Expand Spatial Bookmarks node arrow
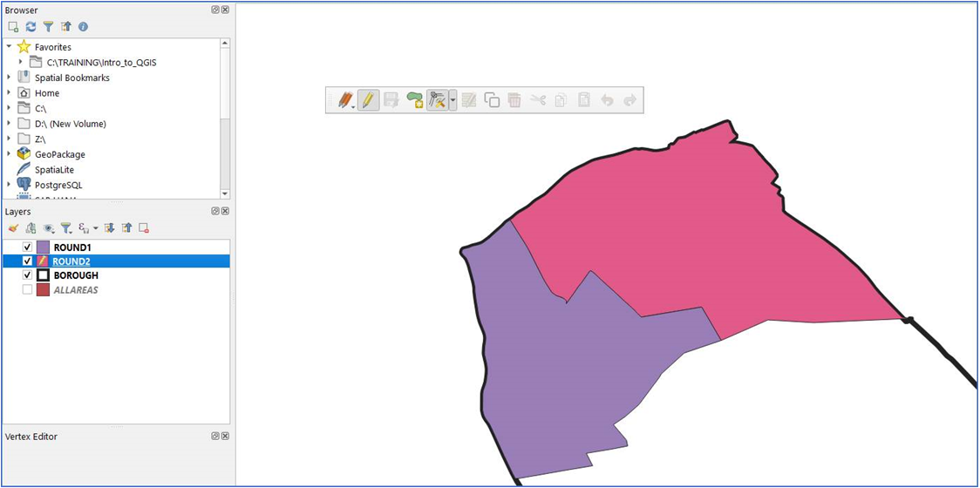The width and height of the screenshot is (980, 488). tap(9, 78)
